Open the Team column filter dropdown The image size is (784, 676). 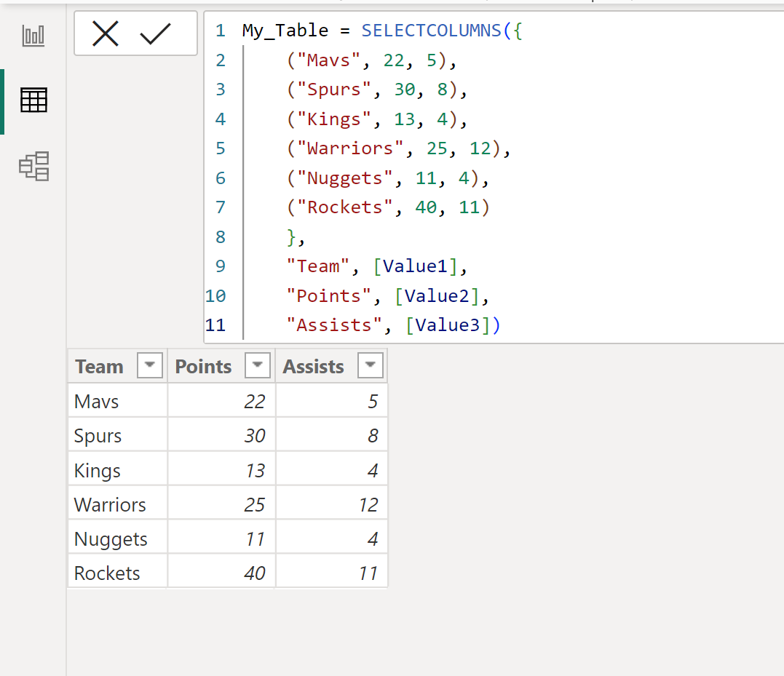click(x=149, y=365)
